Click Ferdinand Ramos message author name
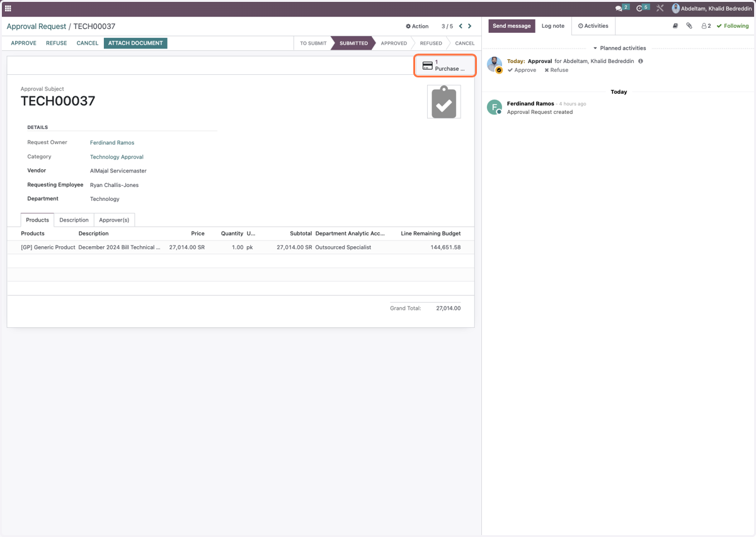Screen dimensions: 756x537 coord(530,103)
